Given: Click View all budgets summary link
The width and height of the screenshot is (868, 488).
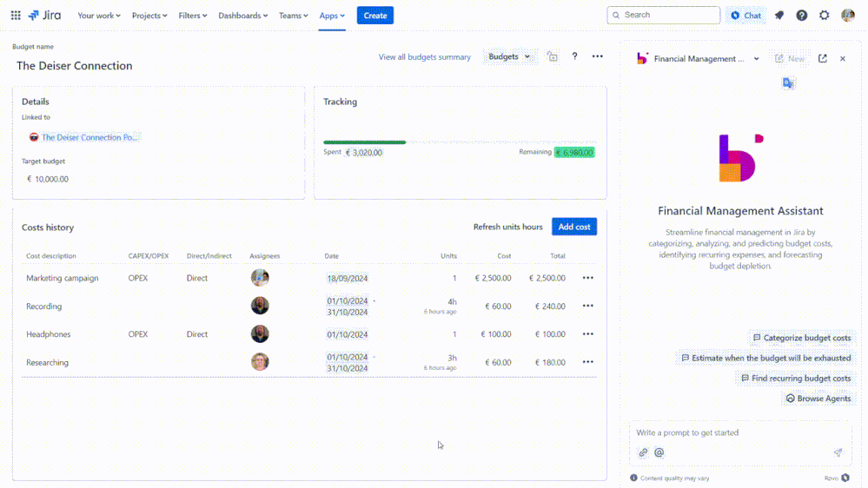Looking at the screenshot, I should point(425,57).
